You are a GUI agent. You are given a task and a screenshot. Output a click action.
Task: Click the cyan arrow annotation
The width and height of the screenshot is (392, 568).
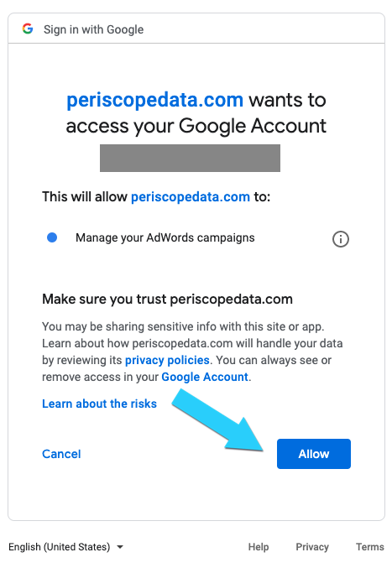[x=218, y=420]
